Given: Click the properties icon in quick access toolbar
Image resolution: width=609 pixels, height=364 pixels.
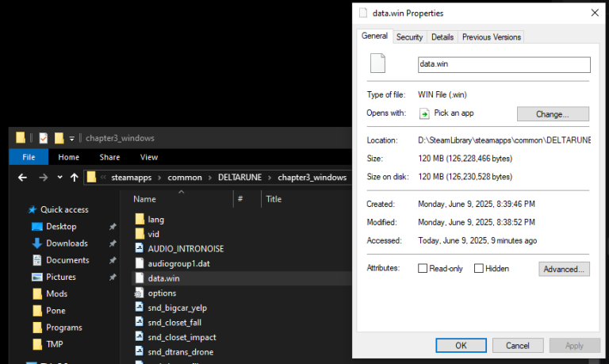Looking at the screenshot, I should (43, 138).
